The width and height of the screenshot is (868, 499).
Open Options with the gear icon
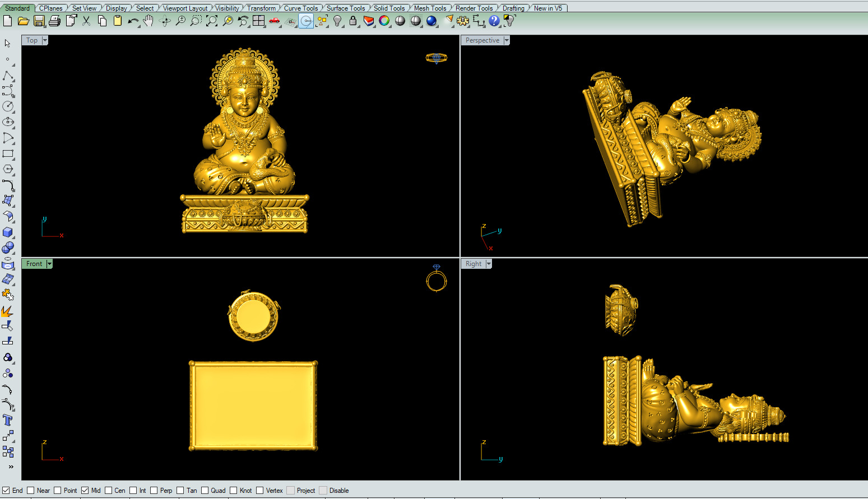click(462, 21)
